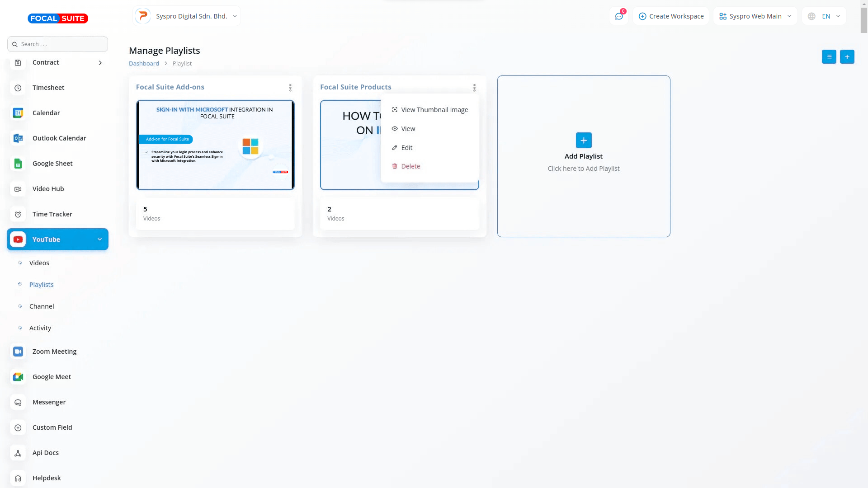This screenshot has width=868, height=488.
Task: Open Time Tracker from sidebar
Action: [x=52, y=214]
